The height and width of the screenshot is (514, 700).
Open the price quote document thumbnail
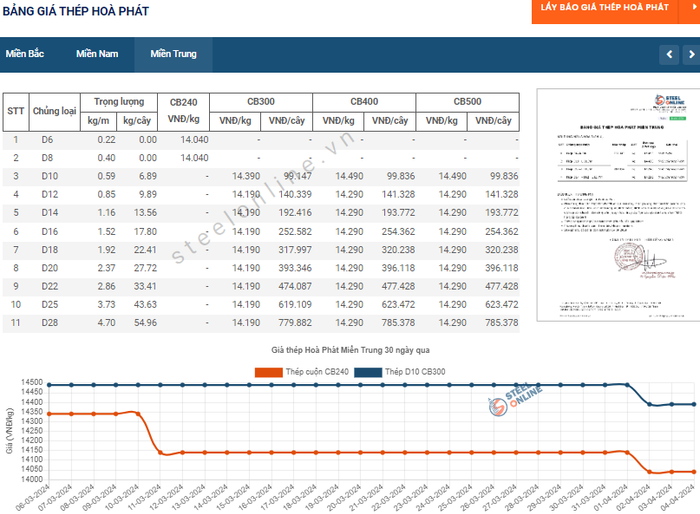pos(611,205)
